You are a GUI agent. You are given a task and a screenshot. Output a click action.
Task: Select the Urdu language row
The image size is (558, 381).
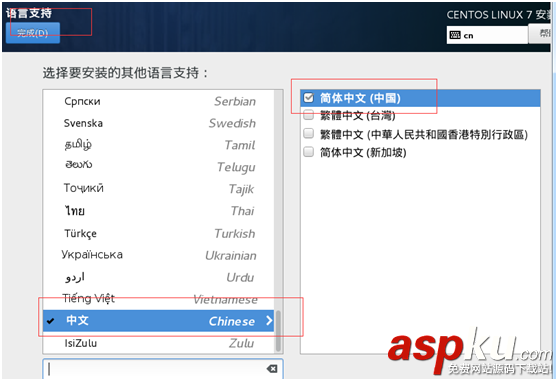click(x=159, y=277)
